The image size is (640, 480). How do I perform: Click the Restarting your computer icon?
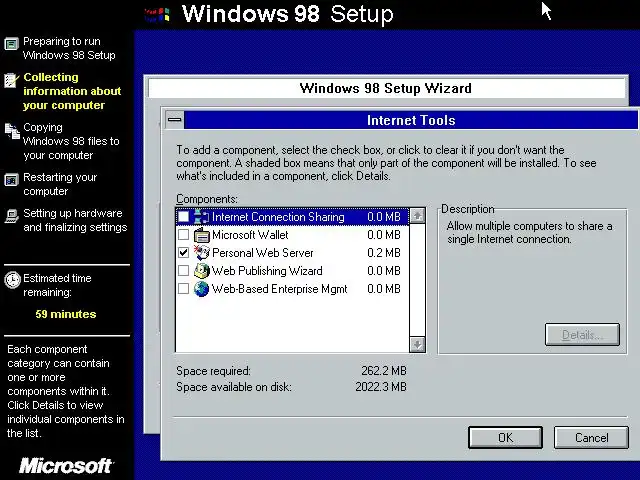coord(11,180)
